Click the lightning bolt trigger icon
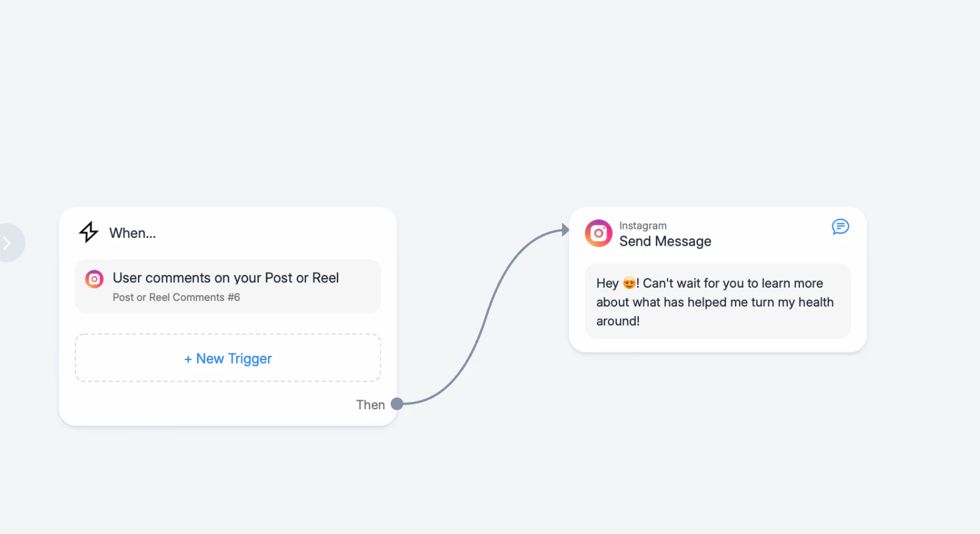This screenshot has width=980, height=534. pos(89,232)
